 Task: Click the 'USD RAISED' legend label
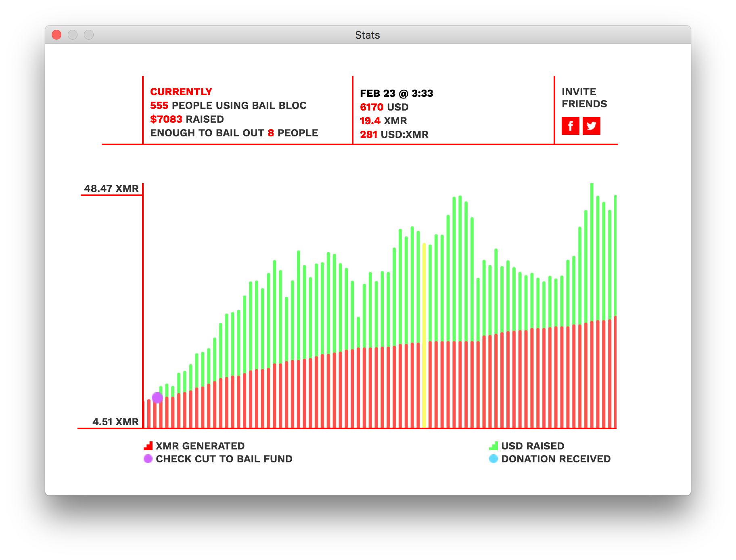[533, 446]
